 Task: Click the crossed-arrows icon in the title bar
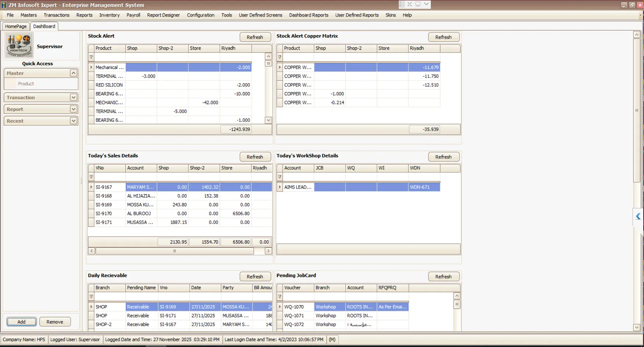409,4
